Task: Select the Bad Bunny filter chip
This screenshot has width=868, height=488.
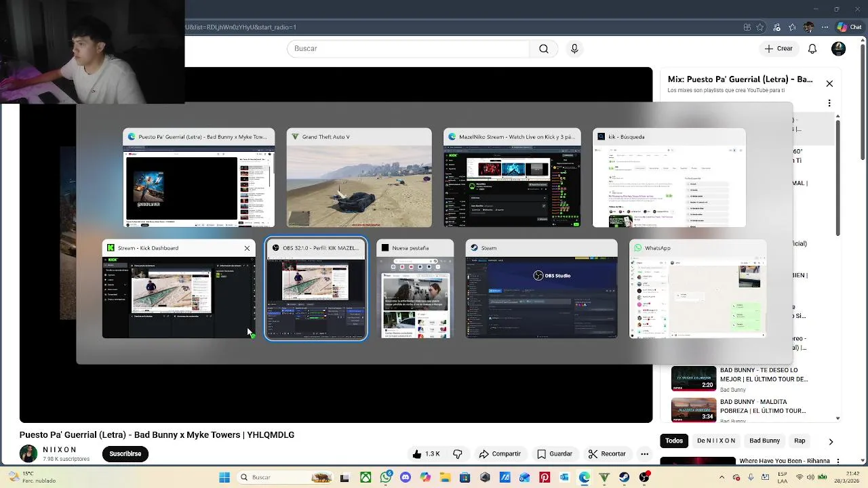Action: pos(764,441)
